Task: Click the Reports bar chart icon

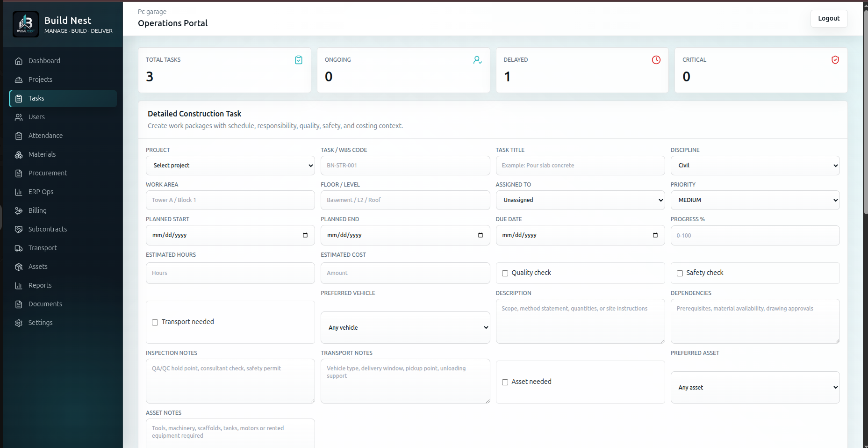Action: (x=19, y=285)
